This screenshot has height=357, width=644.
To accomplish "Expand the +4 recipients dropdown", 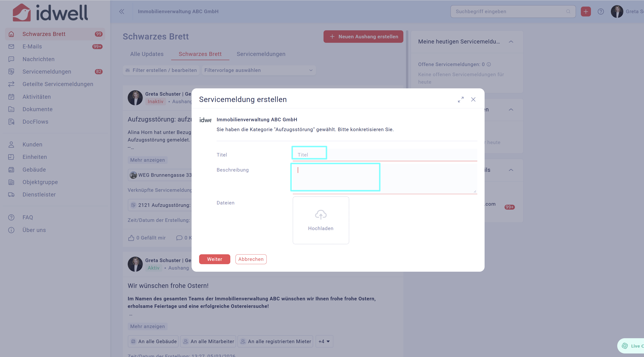I will click(x=324, y=341).
